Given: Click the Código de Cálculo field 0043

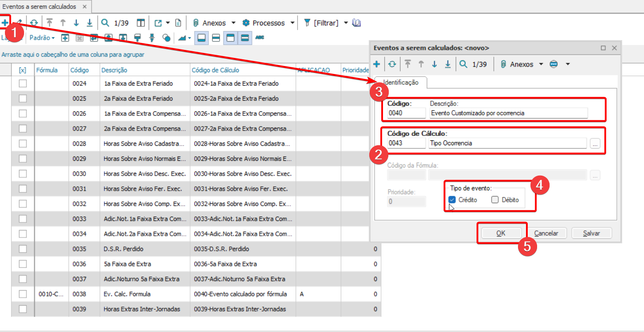Looking at the screenshot, I should pos(407,143).
